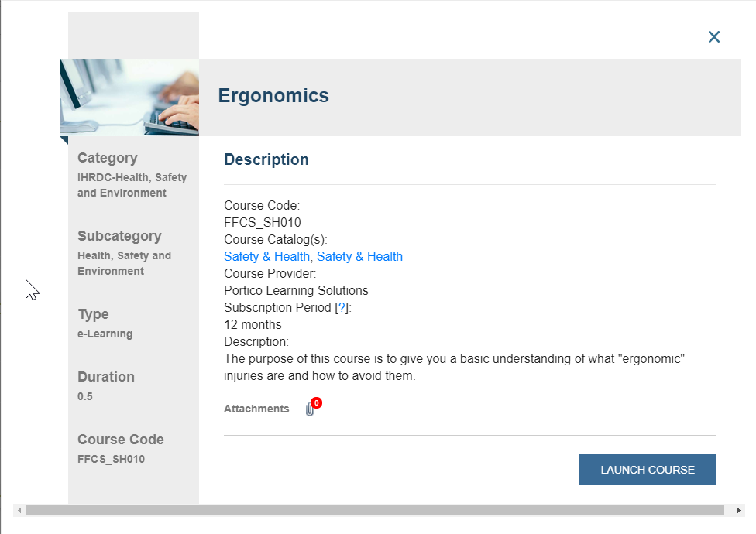Screen dimensions: 756x534
Task: Click the horizontal scrollbar thumb
Action: coord(375,511)
